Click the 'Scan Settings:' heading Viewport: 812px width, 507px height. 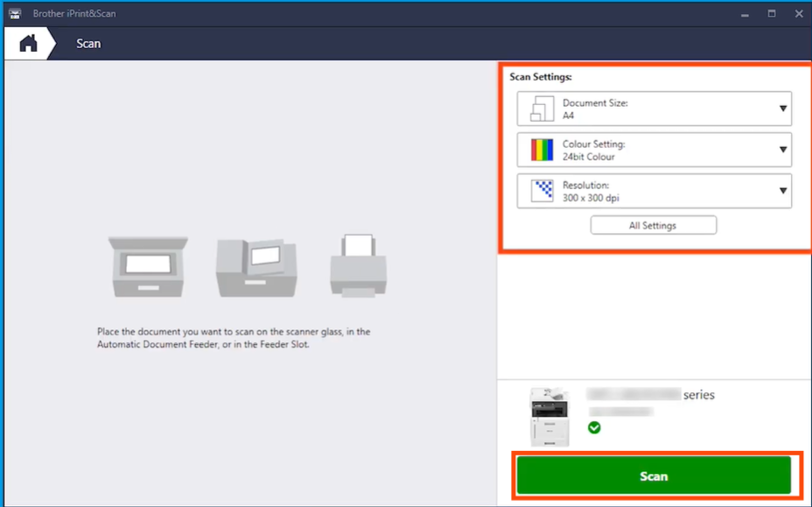coord(540,77)
